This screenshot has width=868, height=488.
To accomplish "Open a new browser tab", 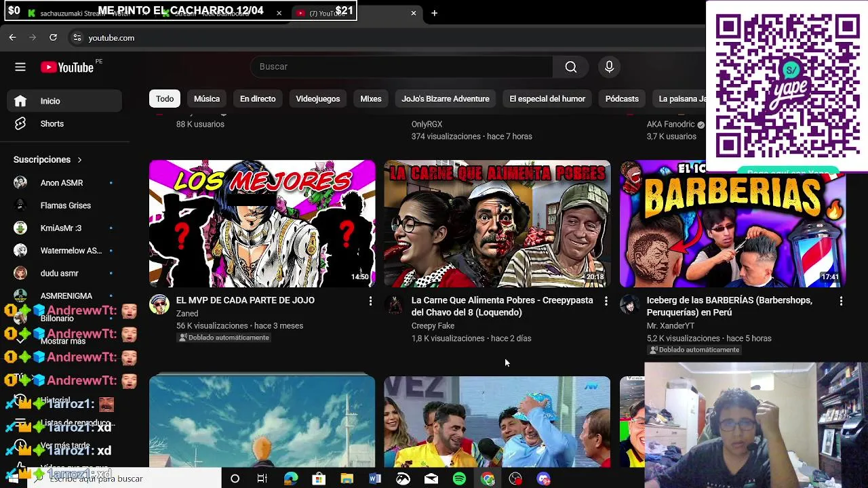I will tap(434, 13).
